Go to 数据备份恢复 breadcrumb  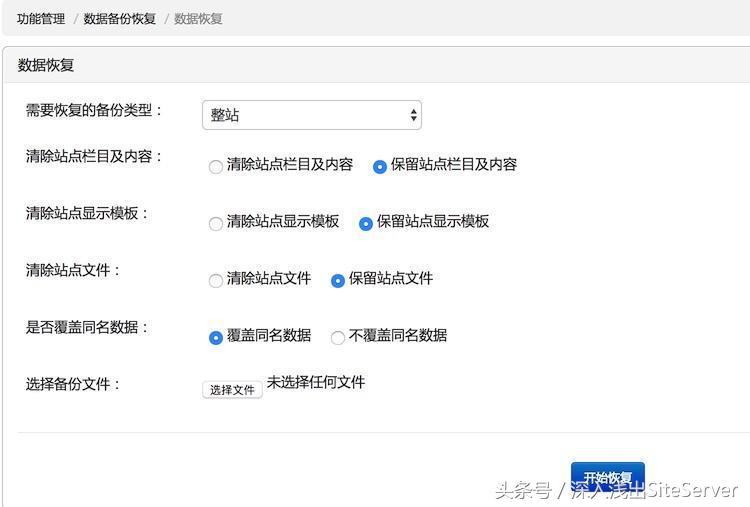pos(120,19)
